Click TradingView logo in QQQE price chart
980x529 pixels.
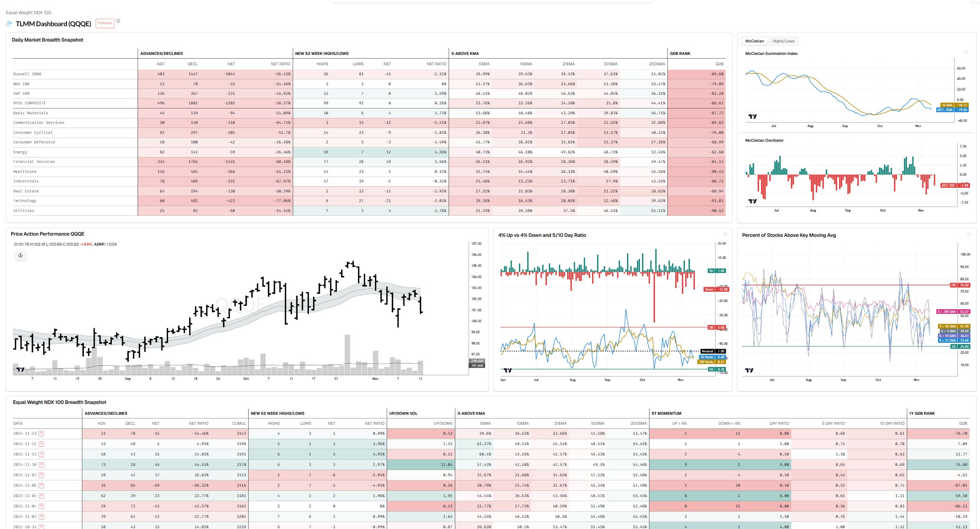click(20, 369)
